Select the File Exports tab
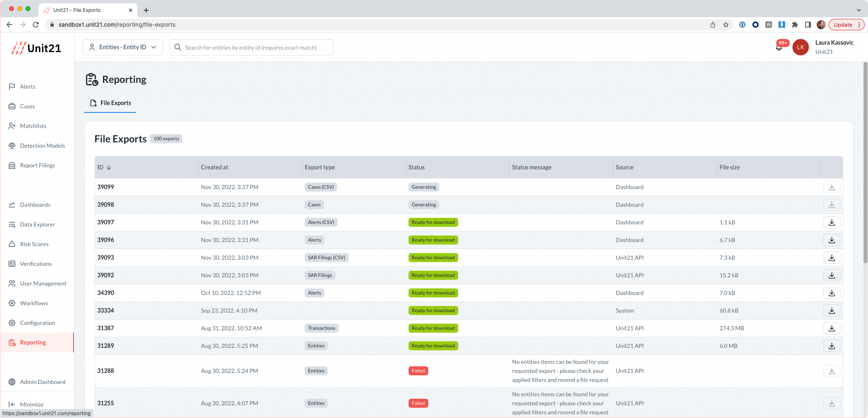This screenshot has width=868, height=418. [x=110, y=103]
